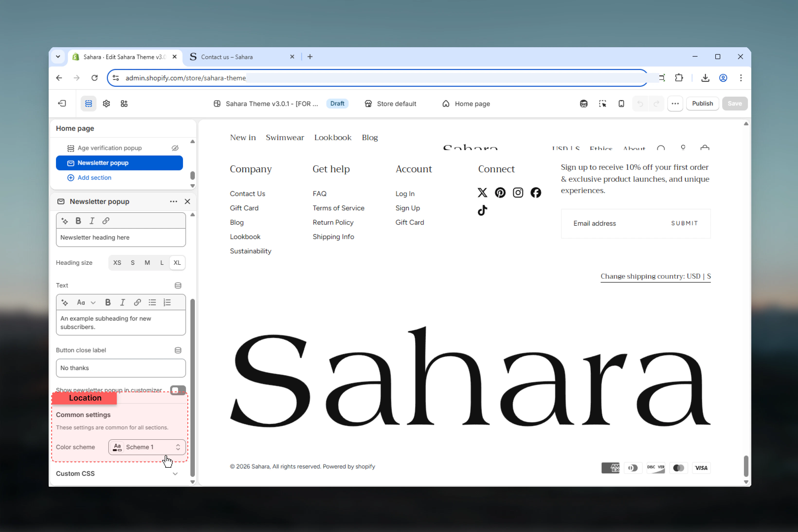This screenshot has width=798, height=532.
Task: Apply bold in the heading editor
Action: (78, 221)
